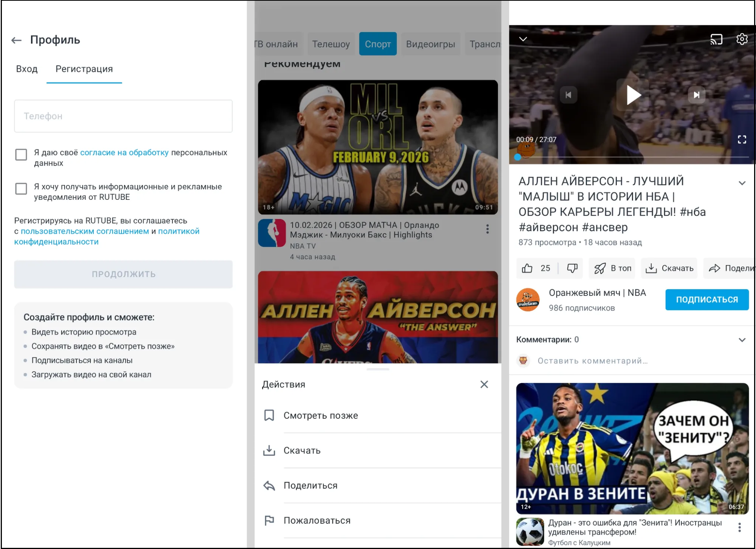The width and height of the screenshot is (756, 549).
Task: Expand the video title description chevron
Action: click(742, 183)
